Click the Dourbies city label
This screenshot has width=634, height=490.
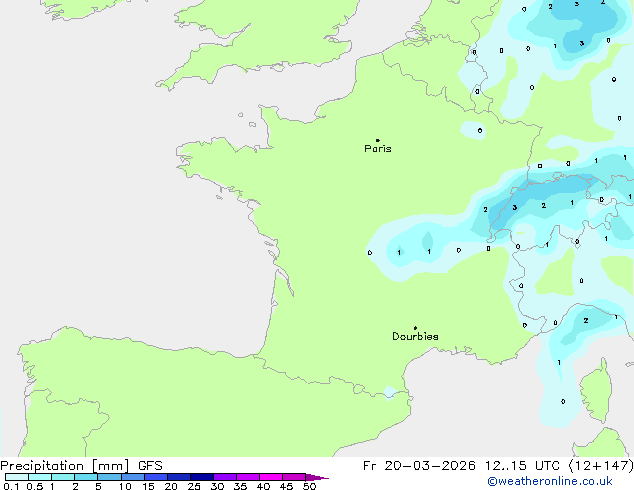point(415,336)
